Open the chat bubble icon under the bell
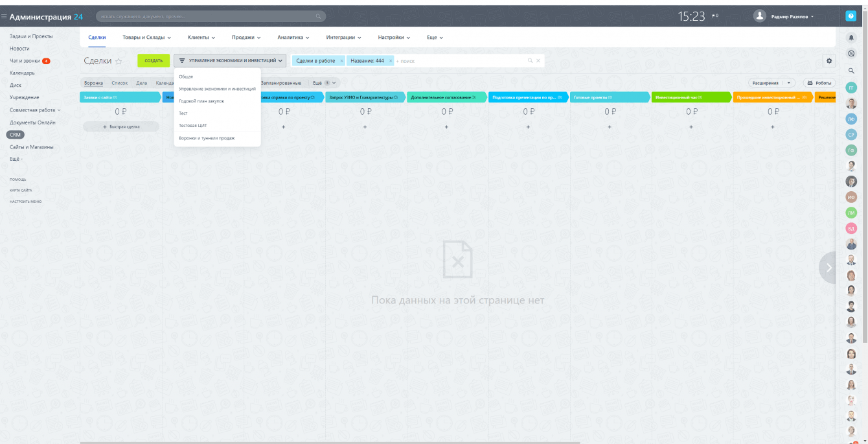The height and width of the screenshot is (444, 868). [x=851, y=54]
